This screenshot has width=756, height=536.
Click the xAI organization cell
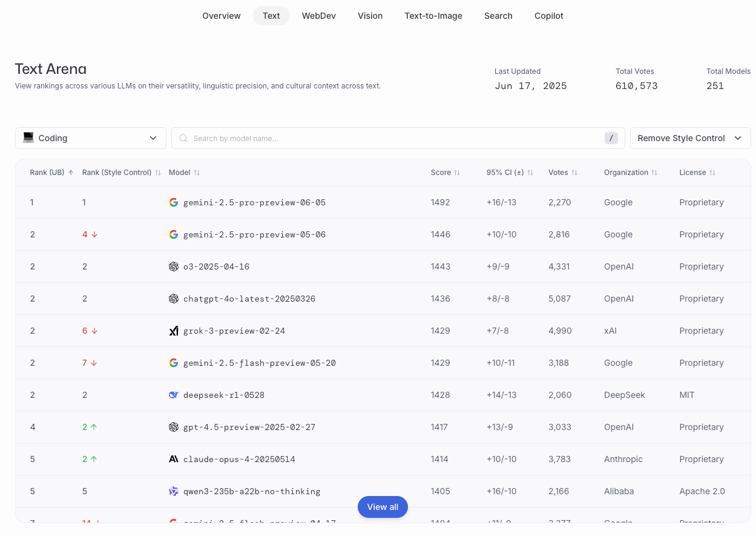611,331
